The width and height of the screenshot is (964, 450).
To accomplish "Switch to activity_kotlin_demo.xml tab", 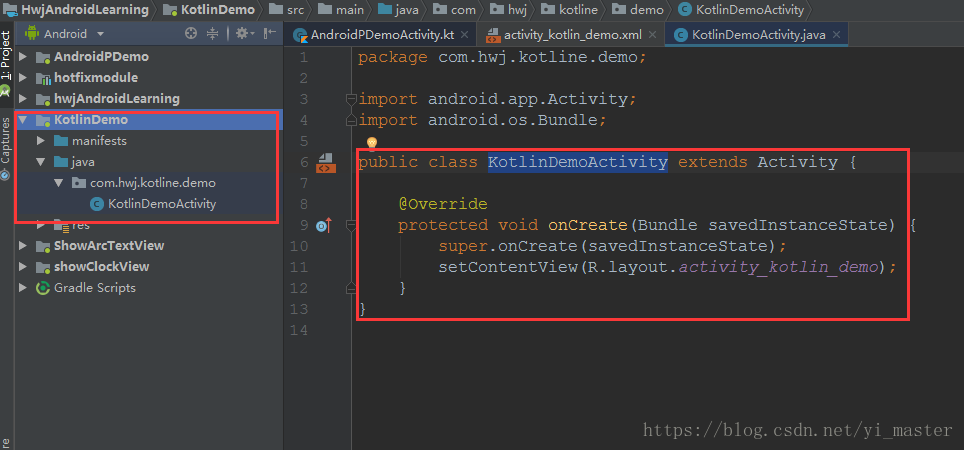I will click(571, 35).
